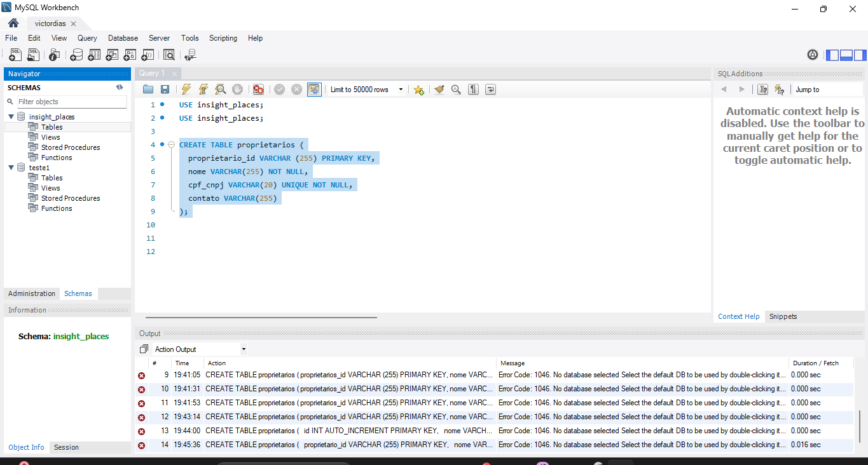Open the search table data tool
This screenshot has width=868, height=465.
[169, 55]
